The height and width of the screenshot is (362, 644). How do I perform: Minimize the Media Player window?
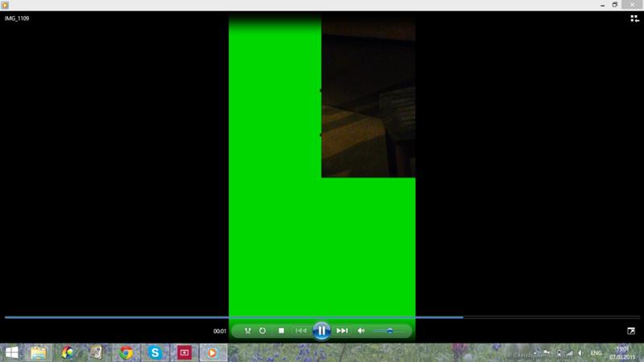602,5
